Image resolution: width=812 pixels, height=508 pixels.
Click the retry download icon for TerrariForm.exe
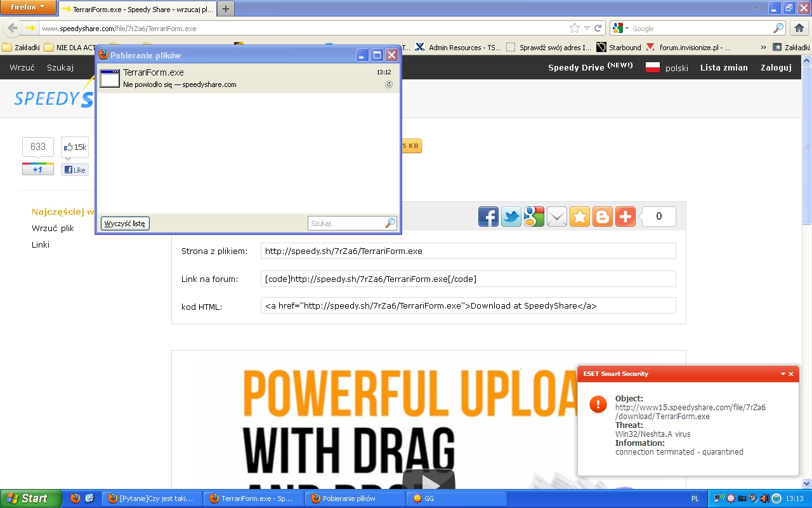click(389, 84)
